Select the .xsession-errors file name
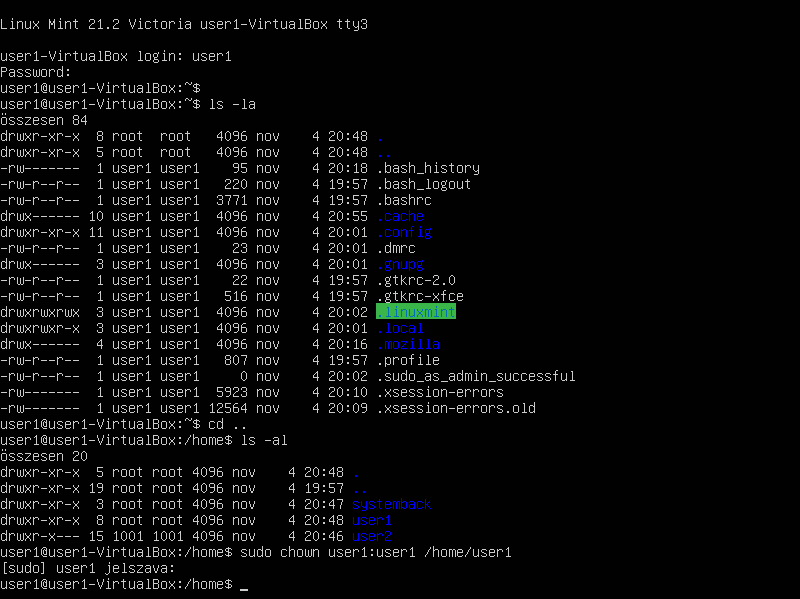 point(440,392)
